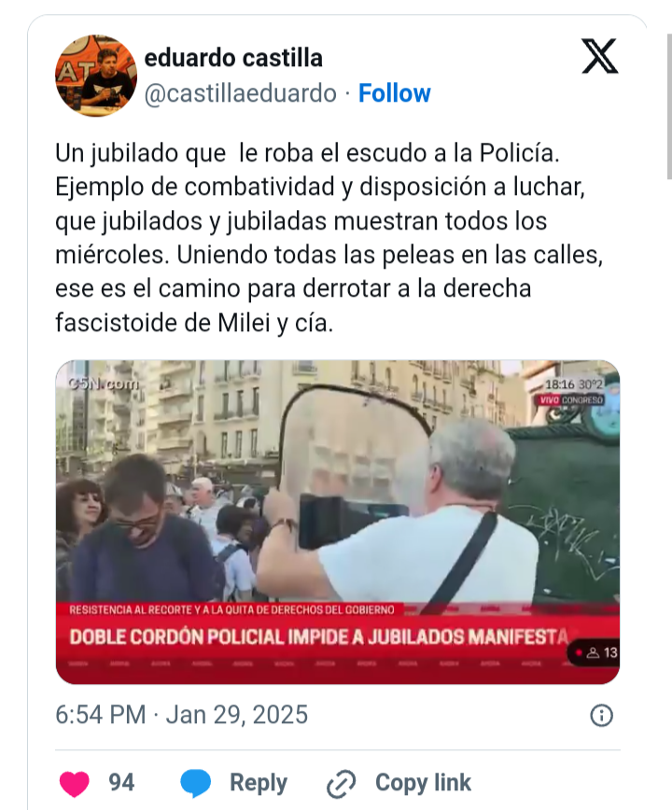Open the eduardo castilla display name
The image size is (672, 810).
[233, 58]
